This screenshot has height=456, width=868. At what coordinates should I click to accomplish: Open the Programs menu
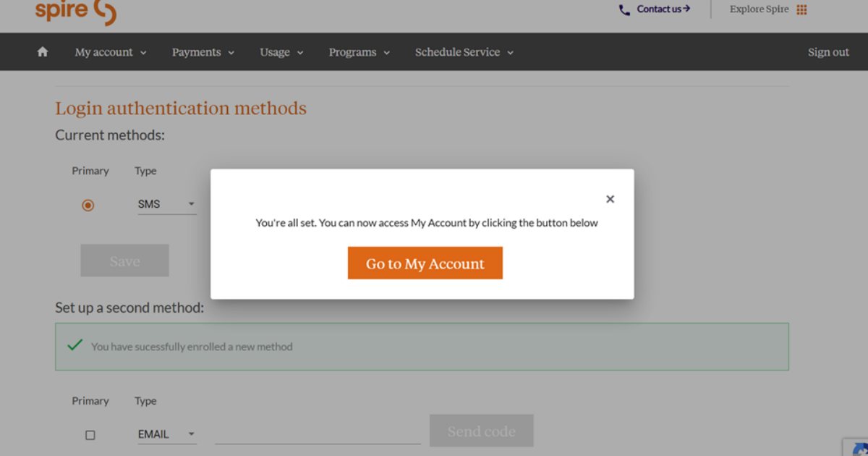click(359, 52)
